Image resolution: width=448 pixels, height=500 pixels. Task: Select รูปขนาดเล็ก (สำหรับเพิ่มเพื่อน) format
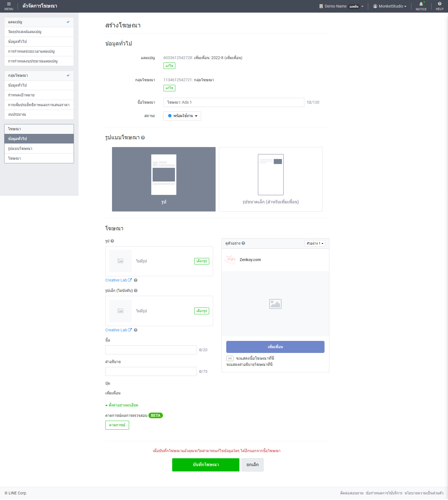click(x=270, y=179)
